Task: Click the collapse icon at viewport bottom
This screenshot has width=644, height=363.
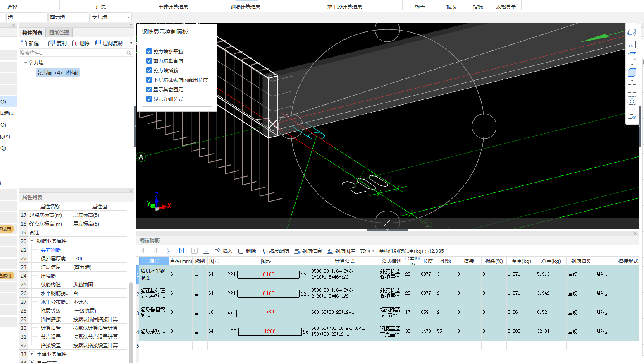Action: point(386,224)
